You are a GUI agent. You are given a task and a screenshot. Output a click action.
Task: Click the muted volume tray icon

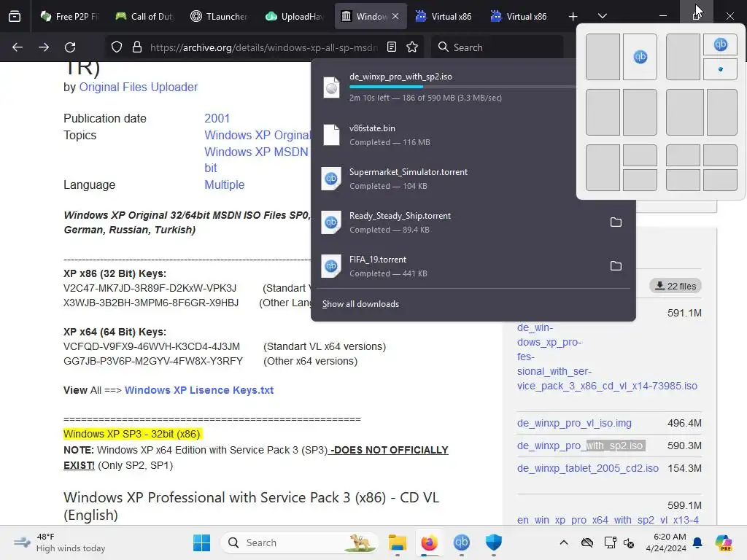[x=629, y=542]
